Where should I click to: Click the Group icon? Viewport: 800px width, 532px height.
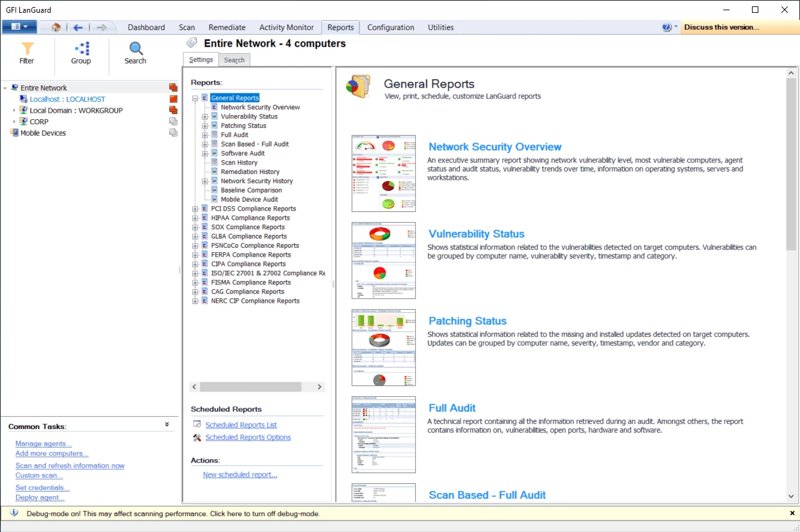point(81,49)
